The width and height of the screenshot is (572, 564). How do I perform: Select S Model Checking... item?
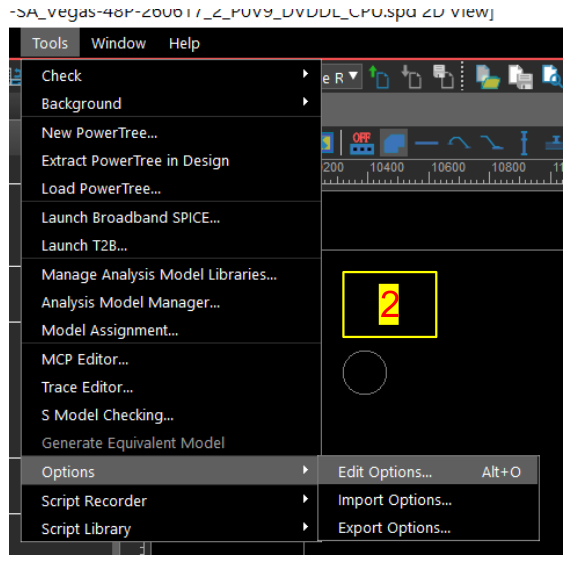(x=171, y=415)
